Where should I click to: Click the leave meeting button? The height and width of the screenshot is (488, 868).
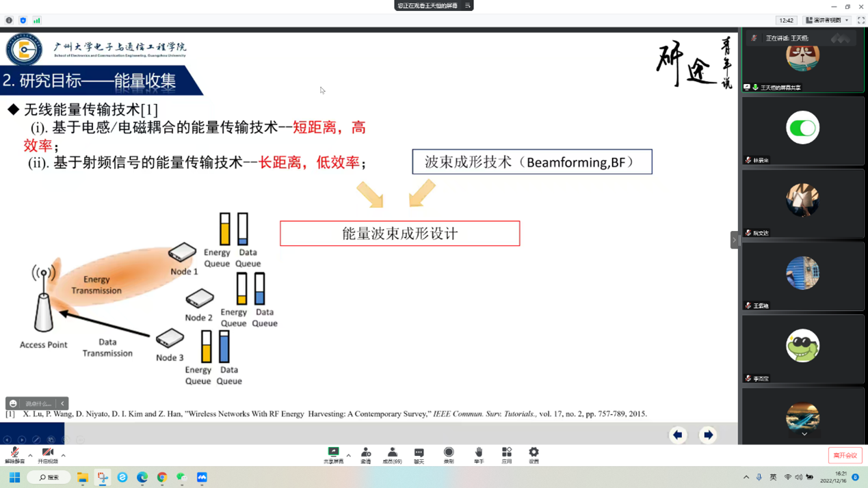click(845, 455)
